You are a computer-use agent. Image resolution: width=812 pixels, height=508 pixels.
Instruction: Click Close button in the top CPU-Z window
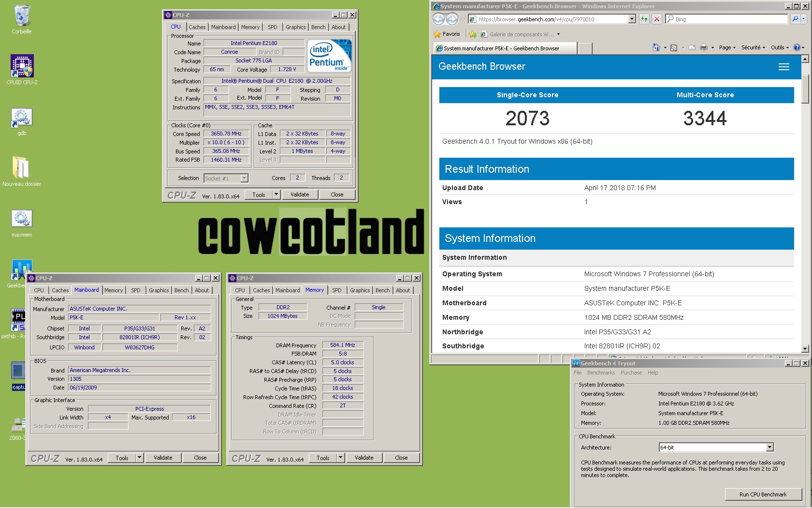tap(337, 194)
